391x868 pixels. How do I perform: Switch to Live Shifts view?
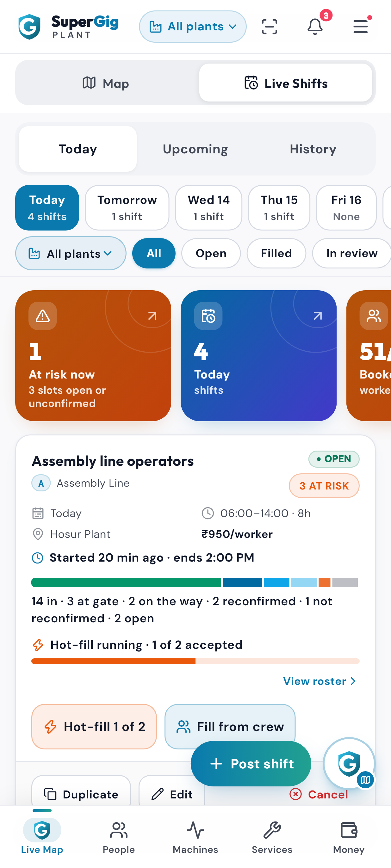285,83
